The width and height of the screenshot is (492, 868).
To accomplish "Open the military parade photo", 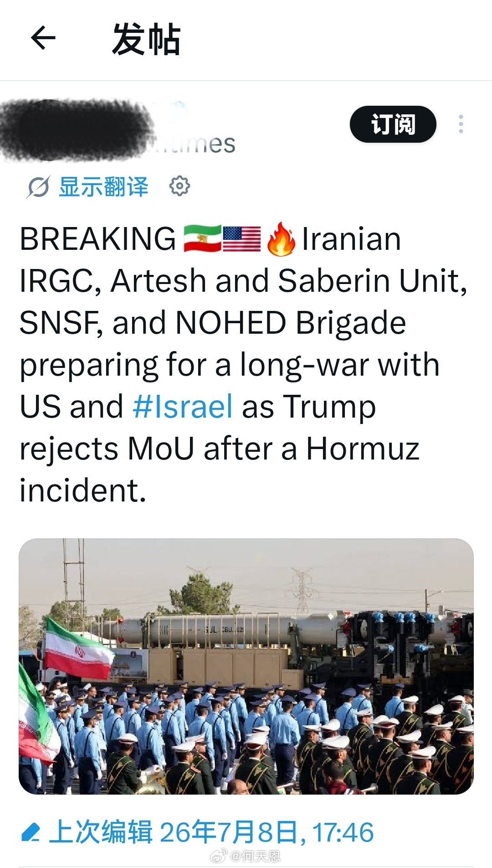I will [x=246, y=666].
